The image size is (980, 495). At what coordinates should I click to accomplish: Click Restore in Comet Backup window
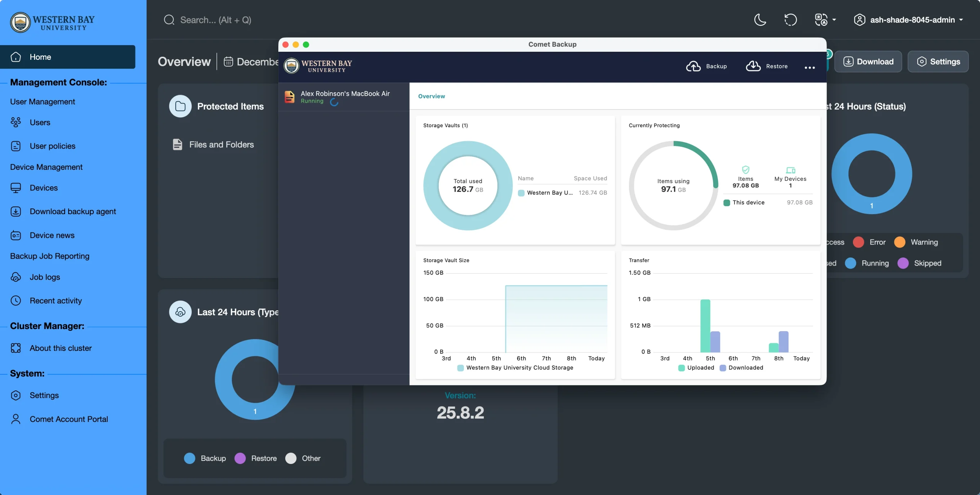(766, 66)
